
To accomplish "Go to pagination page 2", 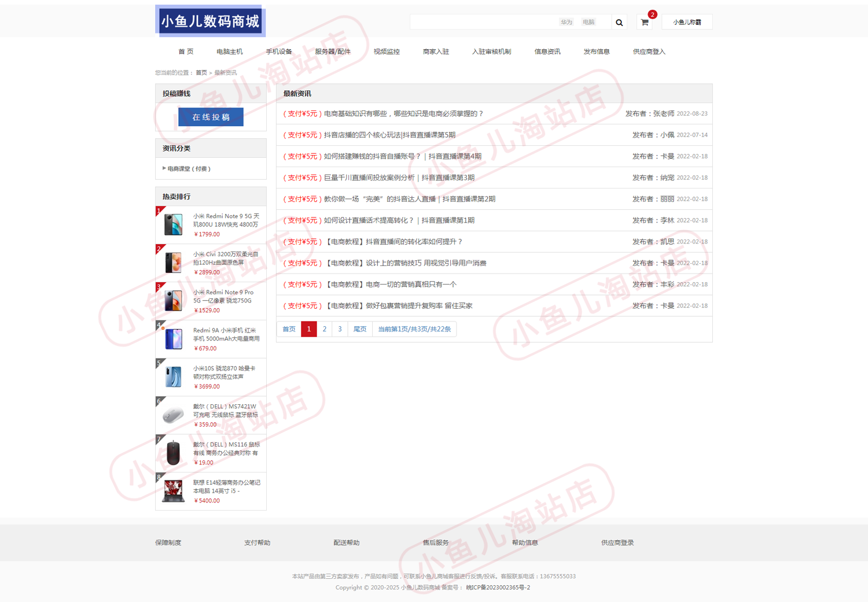I will (325, 329).
